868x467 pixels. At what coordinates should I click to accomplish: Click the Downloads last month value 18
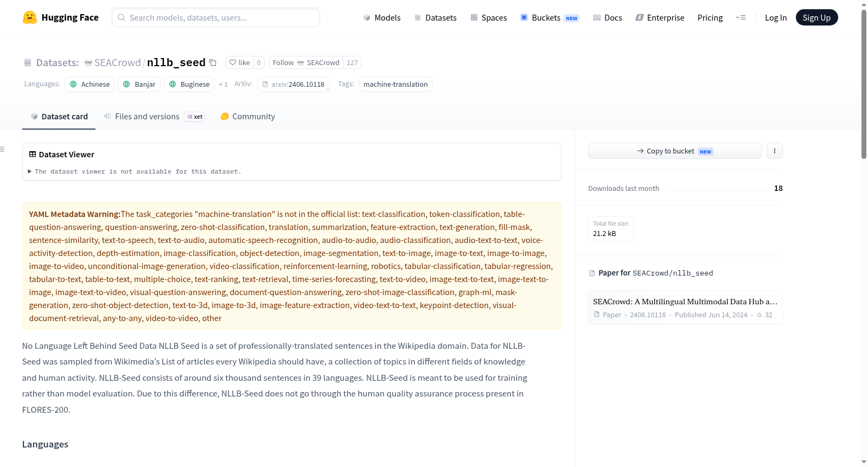pyautogui.click(x=778, y=188)
